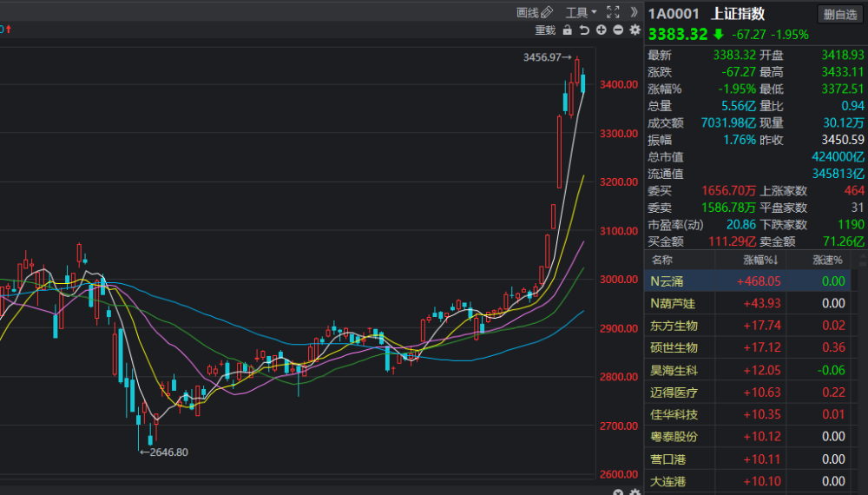This screenshot has width=868, height=495.
Task: Toggle the chart lock icon
Action: tap(568, 30)
